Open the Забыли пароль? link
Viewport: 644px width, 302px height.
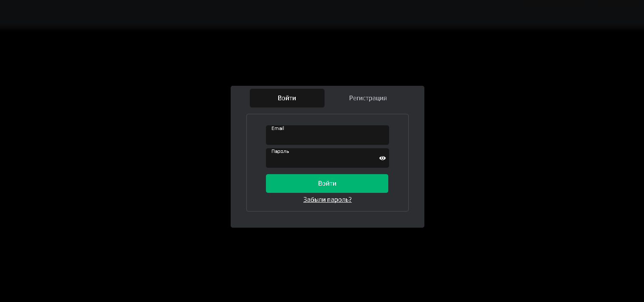coord(327,200)
